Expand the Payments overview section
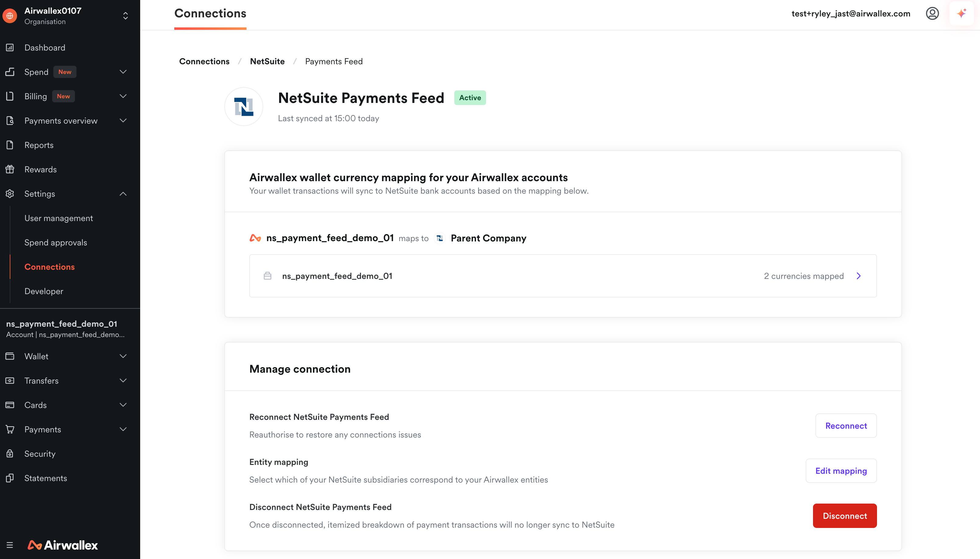The image size is (980, 559). point(123,121)
